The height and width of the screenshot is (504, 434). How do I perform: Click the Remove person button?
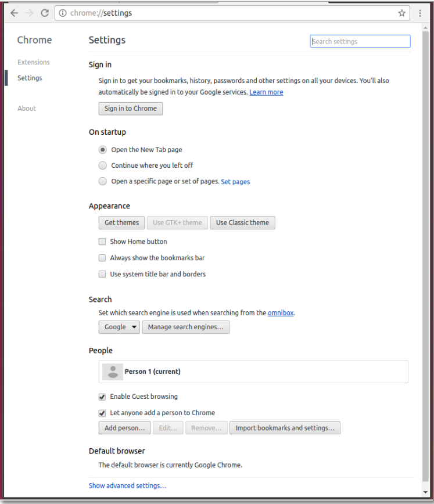tap(207, 428)
